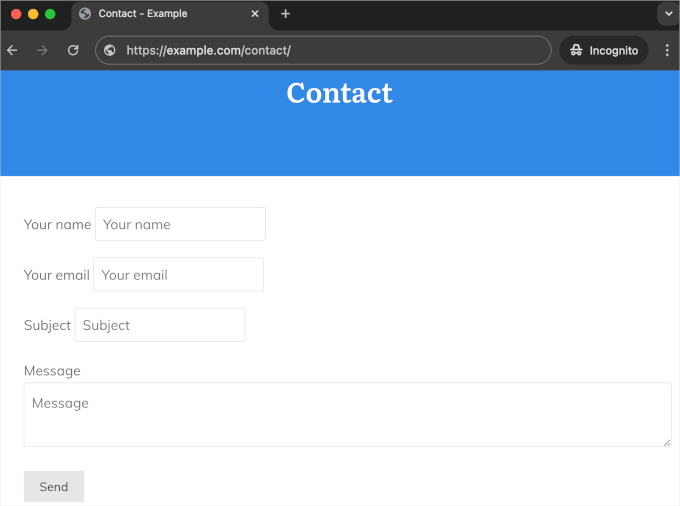680x506 pixels.
Task: Click the "Your name" field label
Action: click(x=57, y=225)
